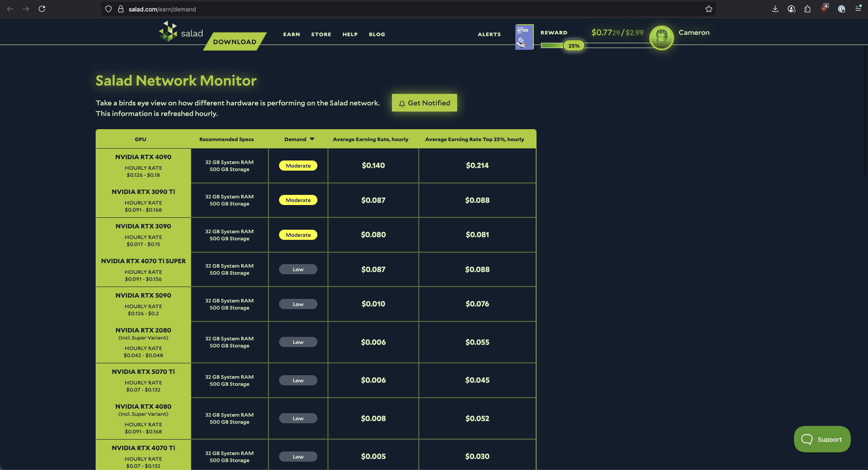This screenshot has height=470, width=868.
Task: Click the $0.055 top 25% value
Action: pos(477,342)
